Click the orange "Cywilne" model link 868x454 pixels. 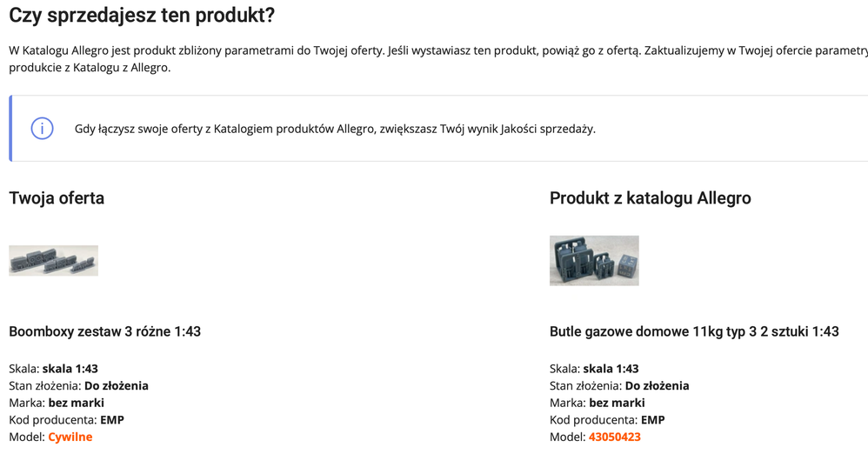pyautogui.click(x=70, y=437)
